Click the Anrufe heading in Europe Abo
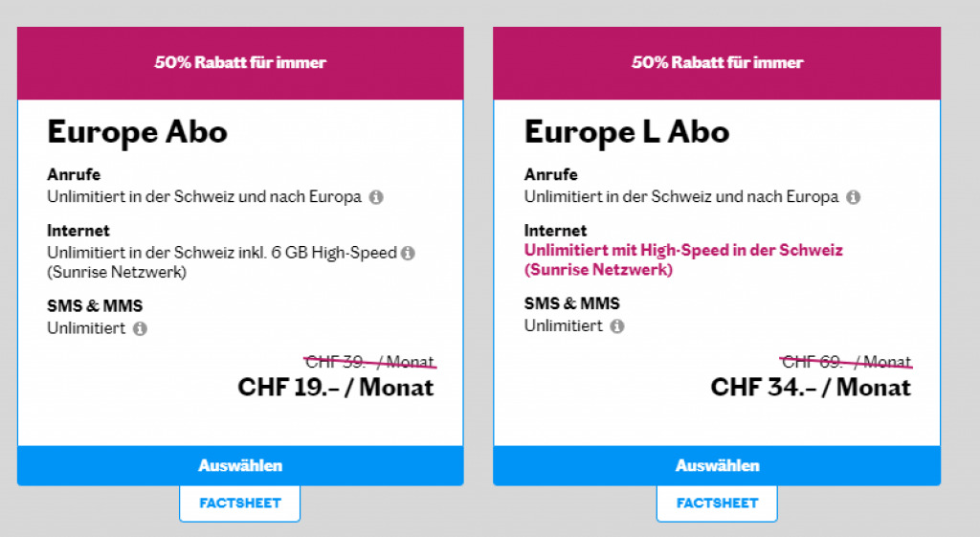This screenshot has height=537, width=980. click(74, 175)
